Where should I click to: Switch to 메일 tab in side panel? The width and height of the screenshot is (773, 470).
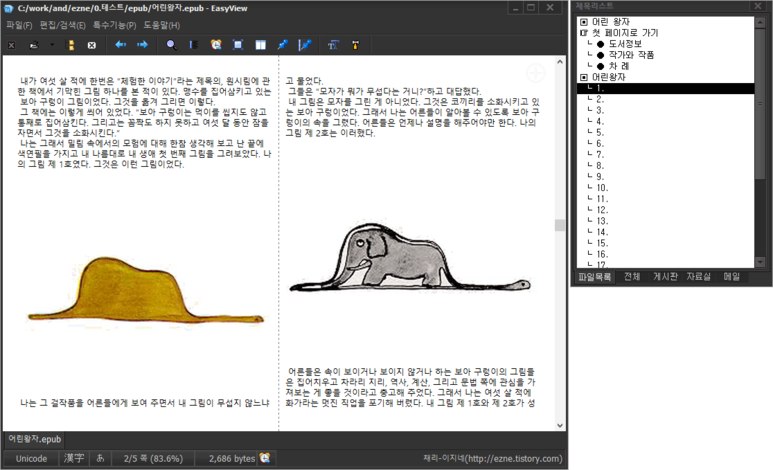[x=732, y=277]
